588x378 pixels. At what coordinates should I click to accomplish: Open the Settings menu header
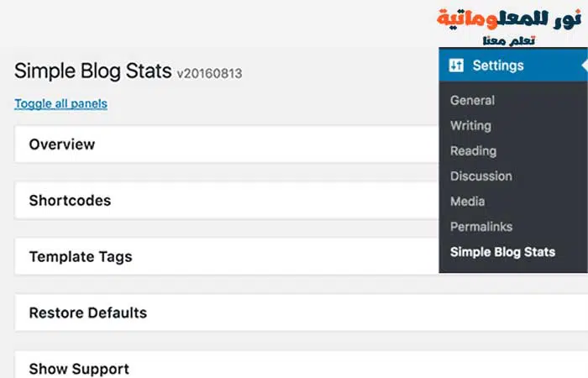click(x=513, y=66)
